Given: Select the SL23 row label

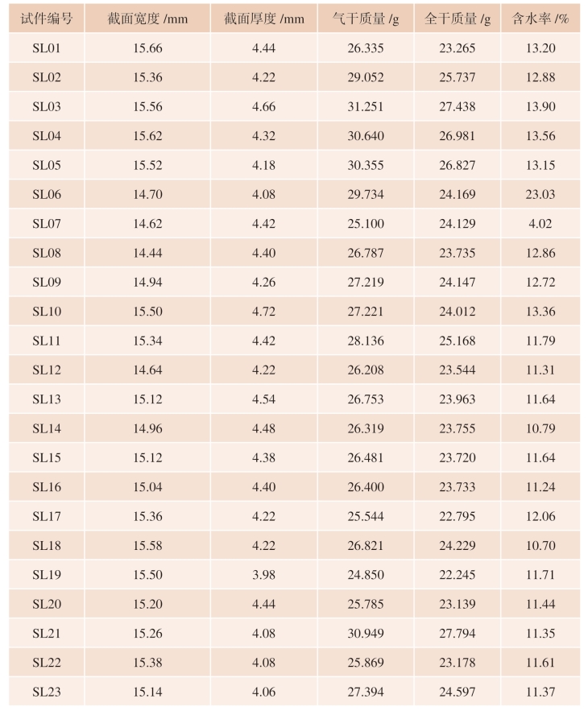Looking at the screenshot, I should point(46,692).
